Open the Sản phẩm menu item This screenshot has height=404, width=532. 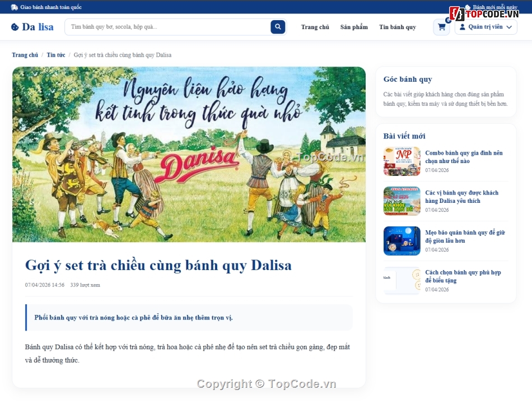click(x=354, y=27)
